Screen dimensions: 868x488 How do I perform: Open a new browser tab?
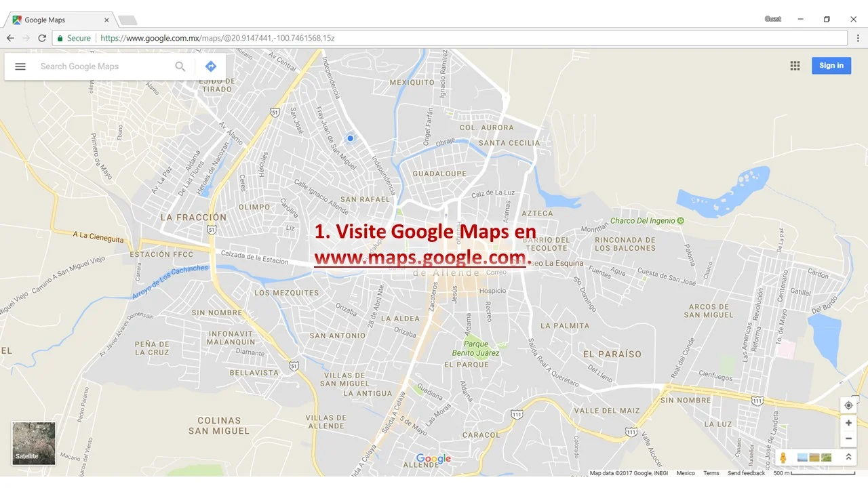127,20
